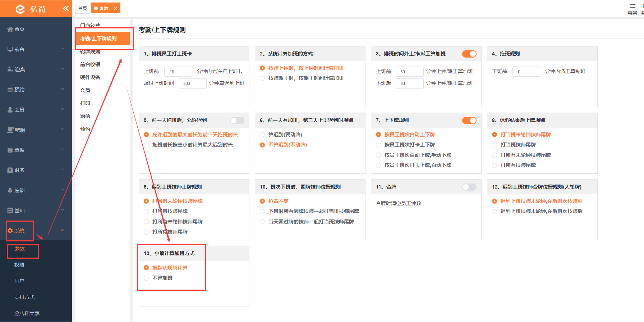The width and height of the screenshot is (644, 322).
Task: Click the 预约 calendar icon in sidebar
Action: tap(10, 90)
